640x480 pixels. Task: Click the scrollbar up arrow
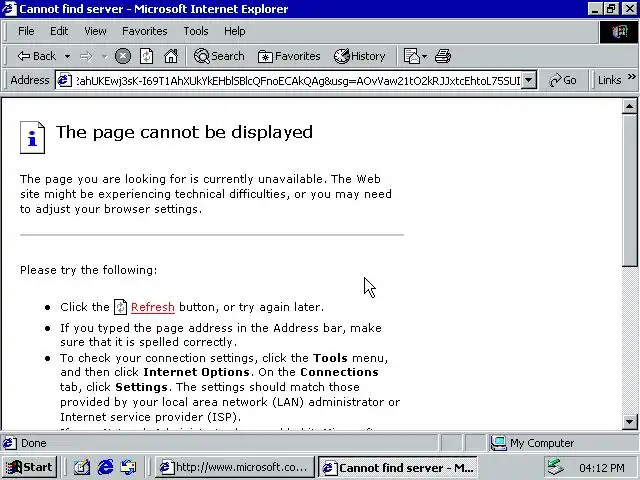coord(629,107)
